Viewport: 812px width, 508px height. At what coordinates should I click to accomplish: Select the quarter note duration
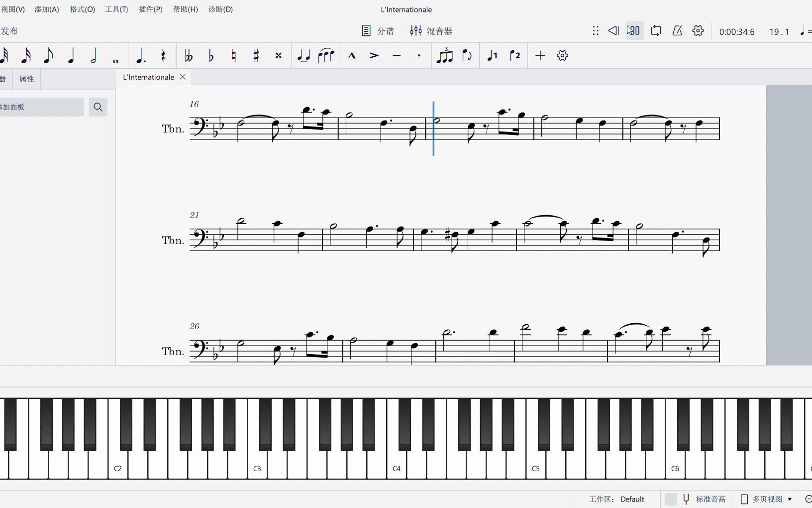coord(71,55)
